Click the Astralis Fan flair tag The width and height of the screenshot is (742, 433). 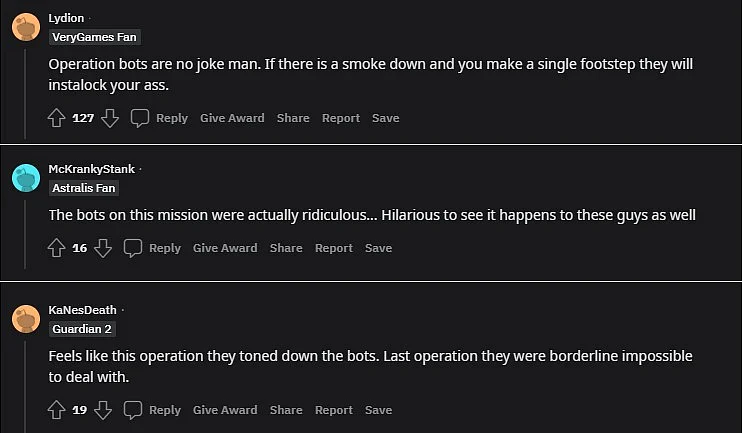point(84,188)
